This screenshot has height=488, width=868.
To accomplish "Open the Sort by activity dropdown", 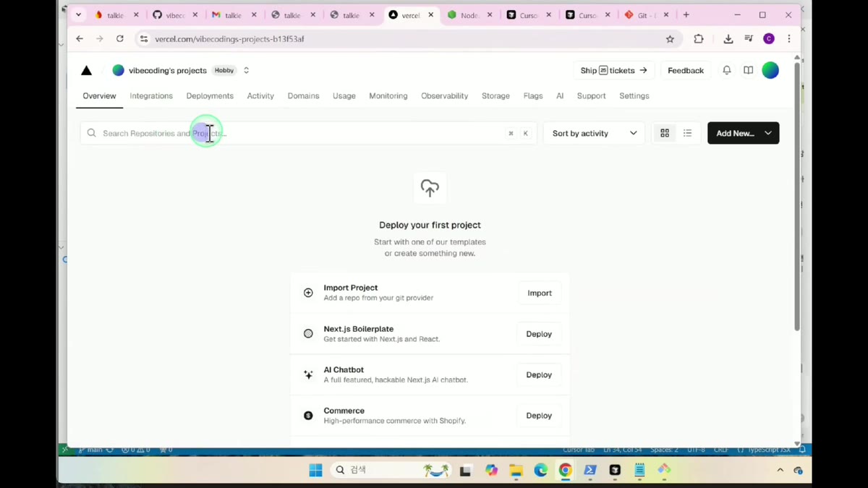I will (x=594, y=133).
